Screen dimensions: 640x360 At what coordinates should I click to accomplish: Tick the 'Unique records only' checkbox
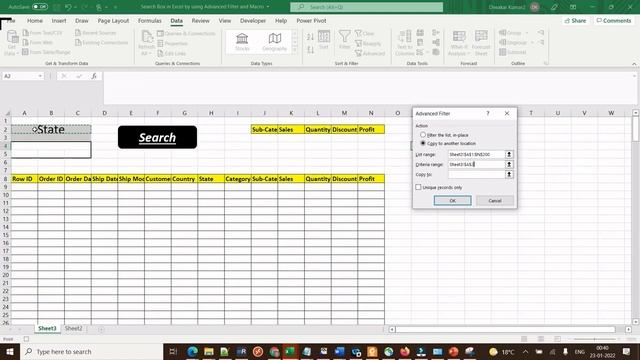coord(418,187)
